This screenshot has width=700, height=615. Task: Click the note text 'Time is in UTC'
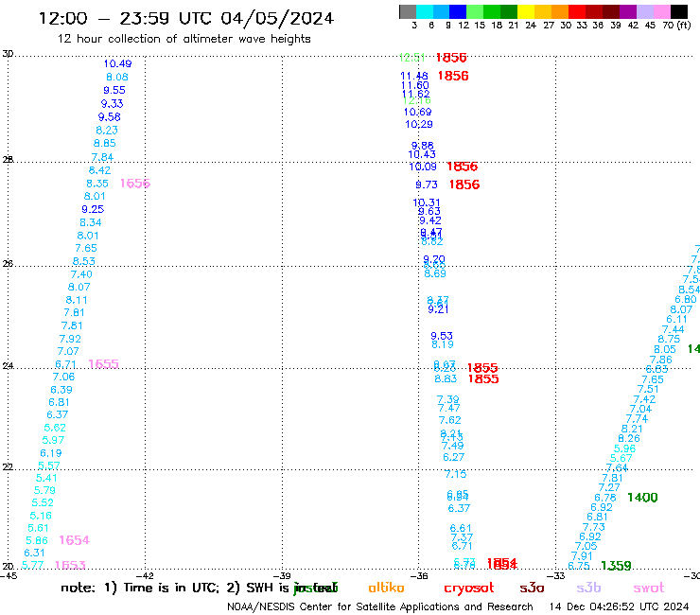point(171,588)
